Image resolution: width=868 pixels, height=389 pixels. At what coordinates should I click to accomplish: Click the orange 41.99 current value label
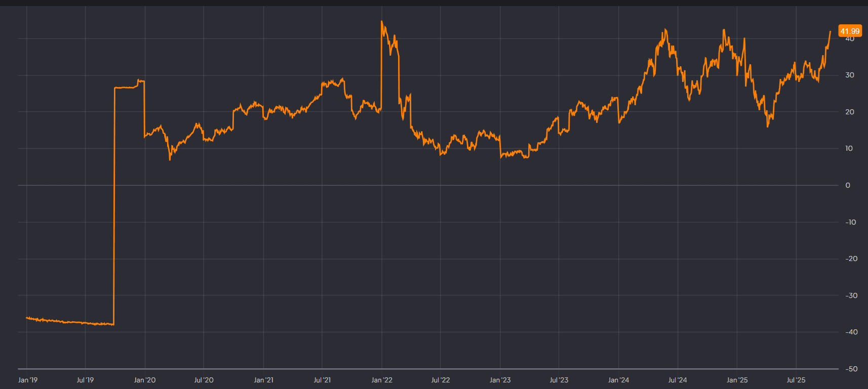pos(849,31)
